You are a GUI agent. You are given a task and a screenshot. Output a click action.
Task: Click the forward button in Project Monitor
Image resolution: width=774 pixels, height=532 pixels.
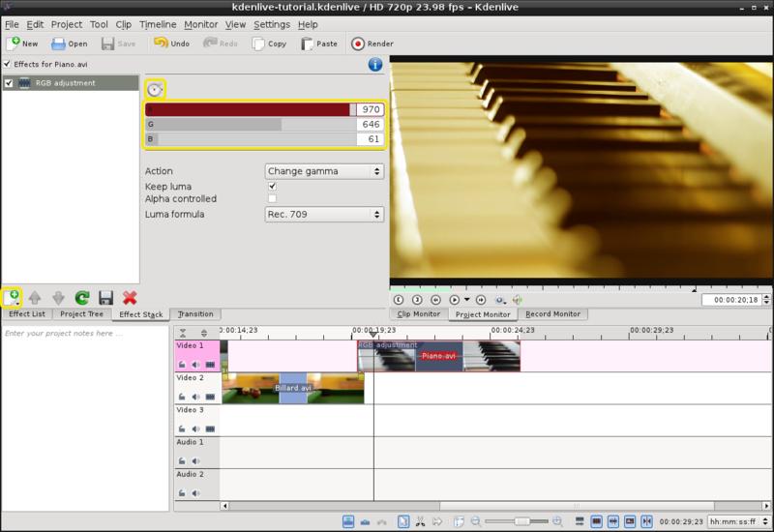(481, 300)
